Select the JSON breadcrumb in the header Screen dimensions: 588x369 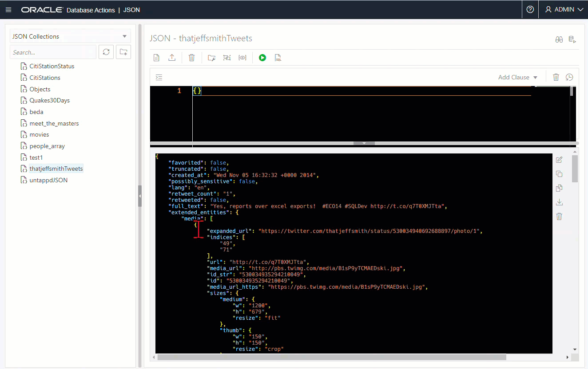point(131,9)
